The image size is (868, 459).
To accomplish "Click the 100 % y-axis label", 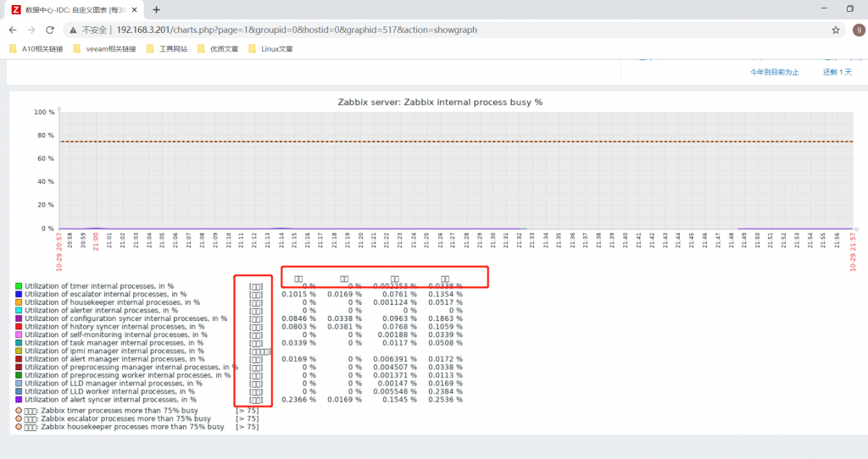I will 44,113.
